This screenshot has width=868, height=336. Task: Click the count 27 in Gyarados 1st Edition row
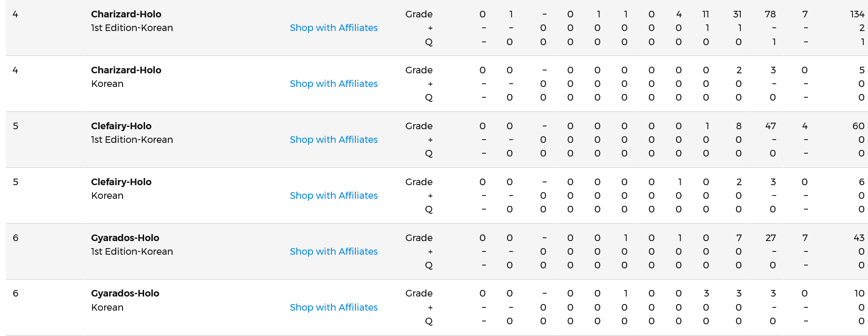tap(770, 238)
